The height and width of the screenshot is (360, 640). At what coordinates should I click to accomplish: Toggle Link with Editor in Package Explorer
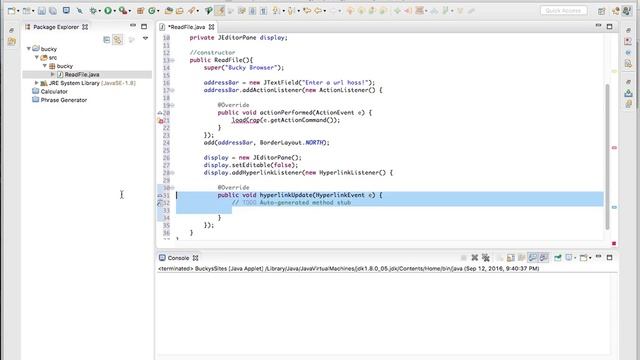point(118,39)
